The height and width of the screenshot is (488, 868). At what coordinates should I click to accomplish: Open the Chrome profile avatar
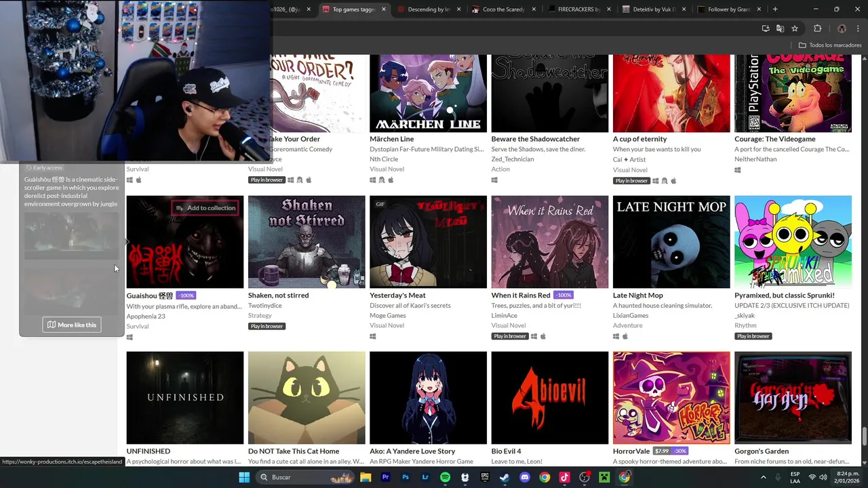pos(842,28)
